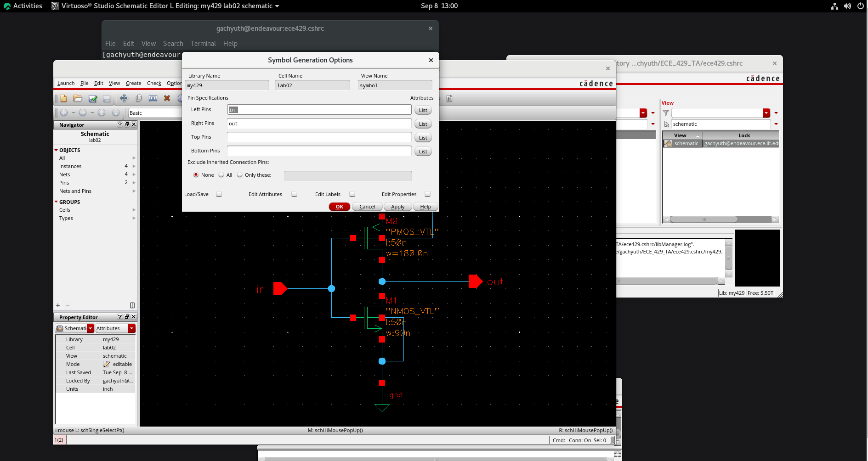Click the back arrow navigation icon
Viewport: 868px width, 461px height.
(64, 112)
